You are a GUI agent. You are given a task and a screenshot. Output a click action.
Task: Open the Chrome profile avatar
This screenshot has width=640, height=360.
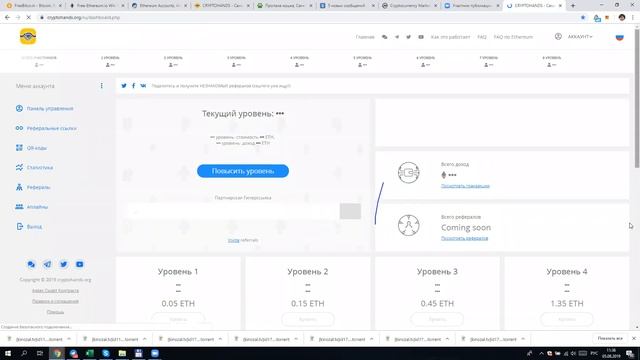(x=622, y=18)
